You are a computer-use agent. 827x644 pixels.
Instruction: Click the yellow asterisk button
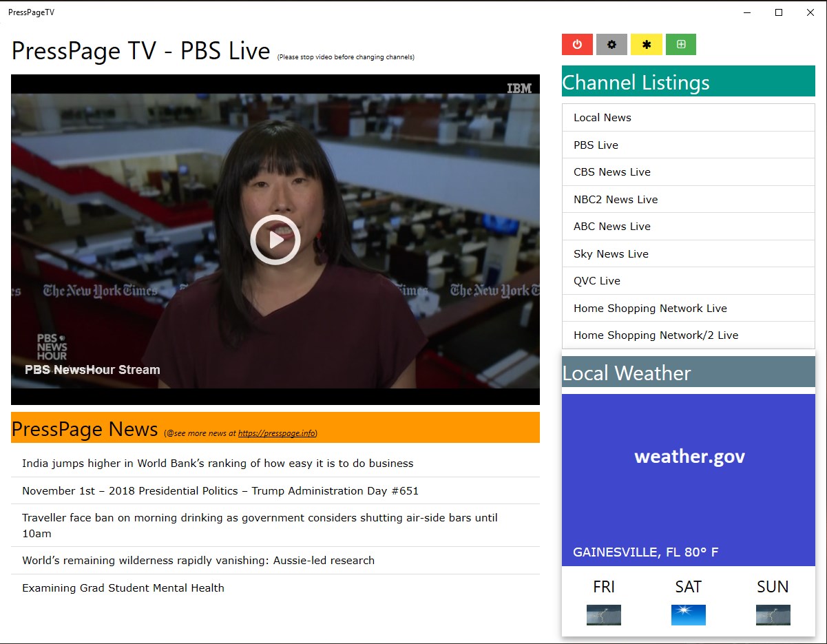(x=646, y=44)
